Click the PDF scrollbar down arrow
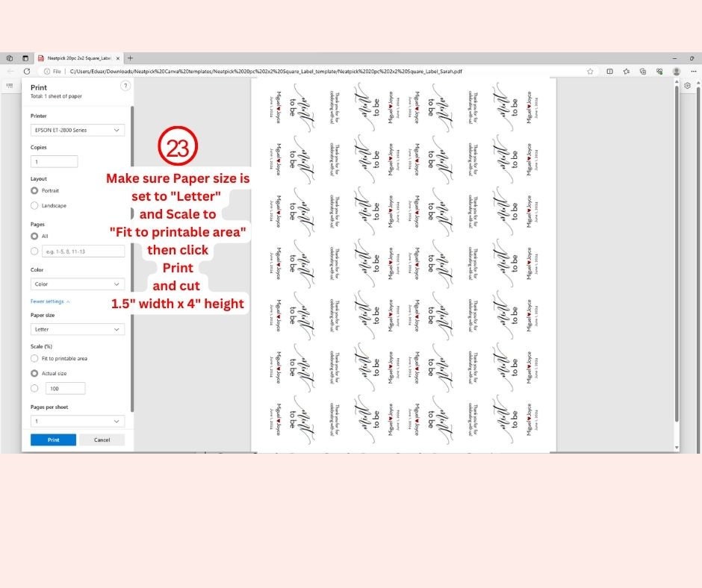This screenshot has height=588, width=702. coord(677,448)
